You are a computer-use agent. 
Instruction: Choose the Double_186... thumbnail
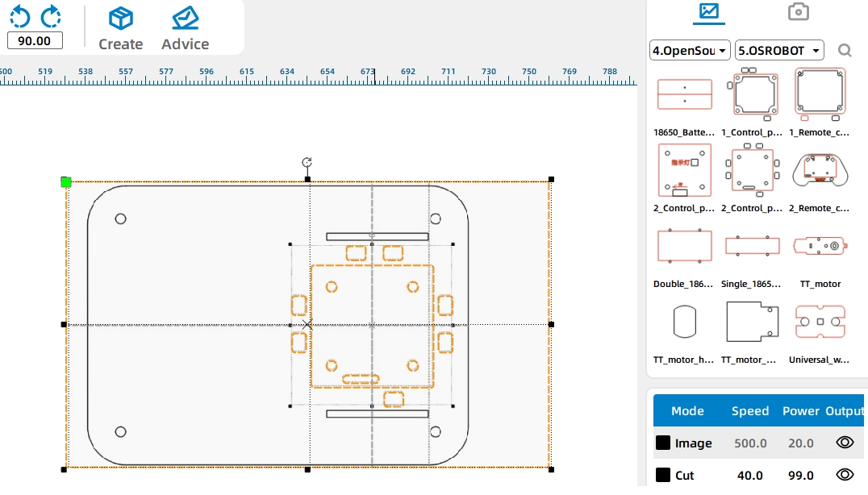point(684,246)
